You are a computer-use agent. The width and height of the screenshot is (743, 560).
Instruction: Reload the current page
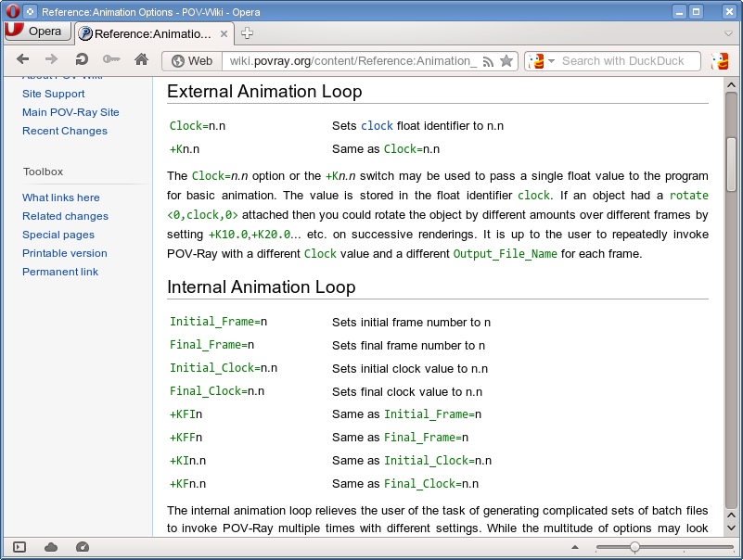point(82,60)
